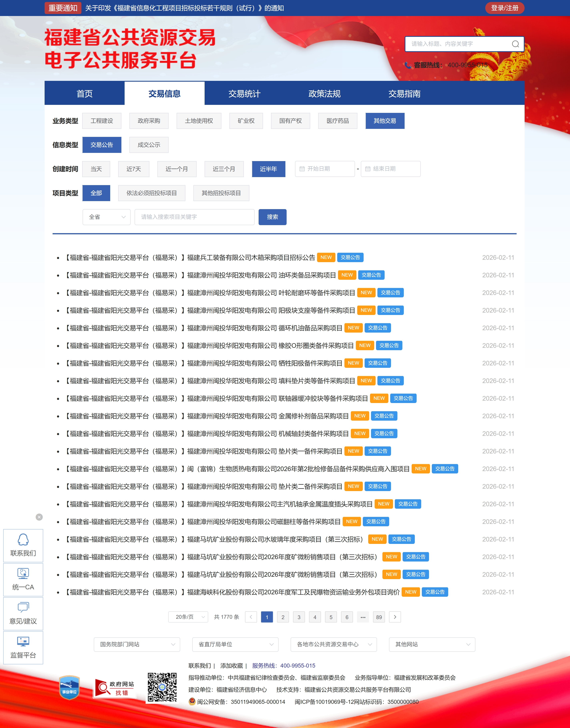570x728 pixels.
Task: Click the QR code image in footer
Action: [162, 687]
